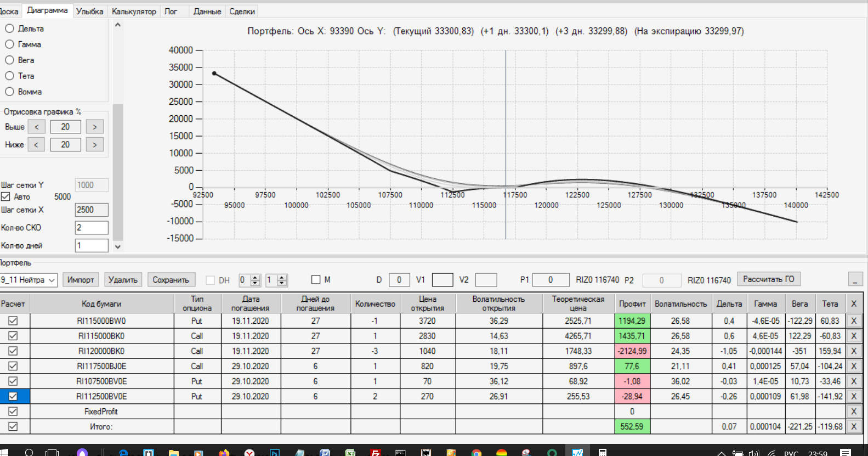
Task: Increment the first DH spinner showing 0
Action: pyautogui.click(x=255, y=277)
